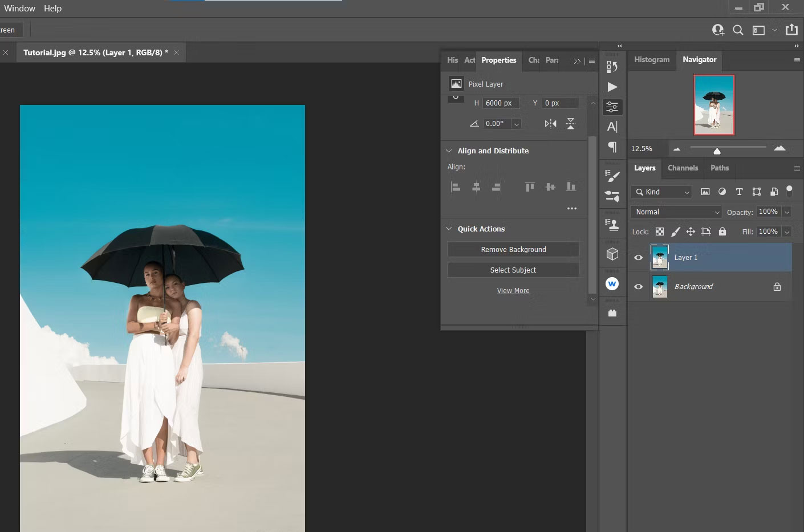
Task: Click the flip vertical icon
Action: (x=571, y=124)
